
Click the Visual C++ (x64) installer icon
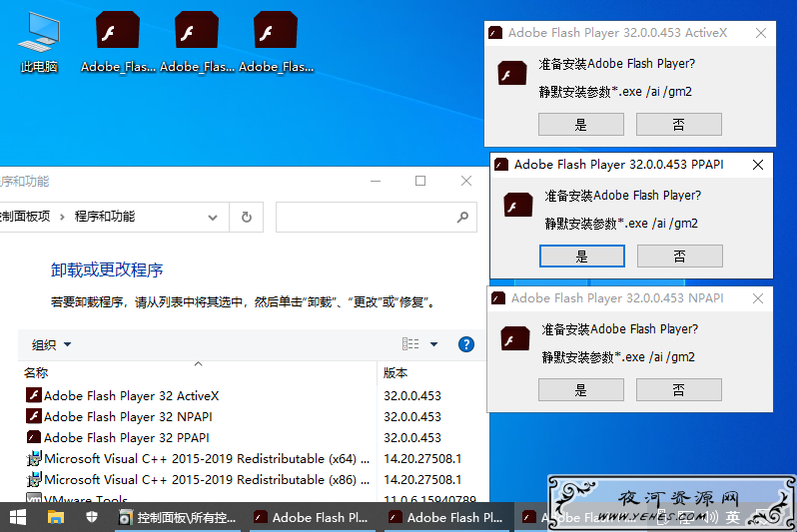coord(34,458)
